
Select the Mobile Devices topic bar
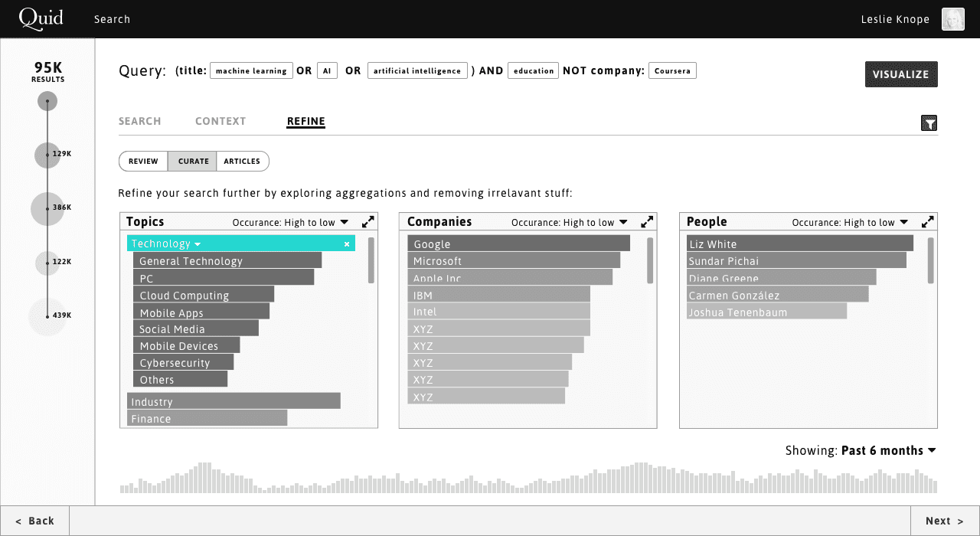pyautogui.click(x=187, y=345)
